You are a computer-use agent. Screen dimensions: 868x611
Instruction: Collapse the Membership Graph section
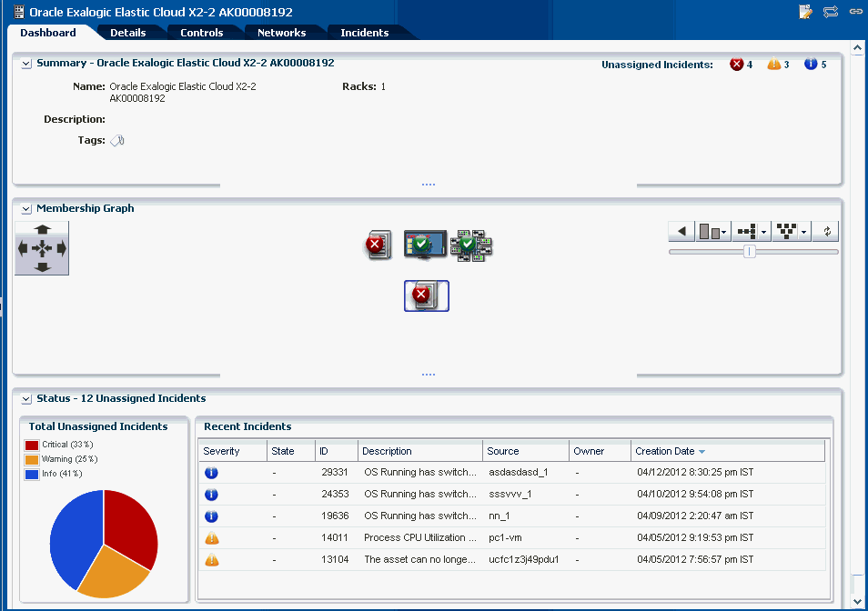pyautogui.click(x=26, y=209)
